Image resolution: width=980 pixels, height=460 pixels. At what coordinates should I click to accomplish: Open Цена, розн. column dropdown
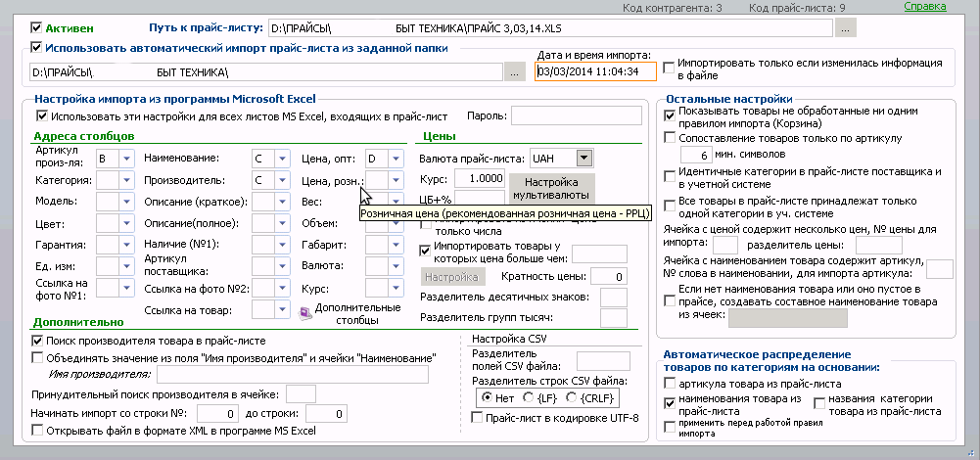396,181
